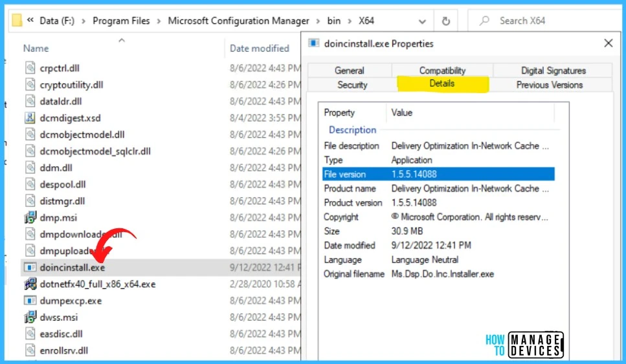Close the doincinstall.exe Properties dialog
This screenshot has width=626, height=364.
pyautogui.click(x=609, y=43)
